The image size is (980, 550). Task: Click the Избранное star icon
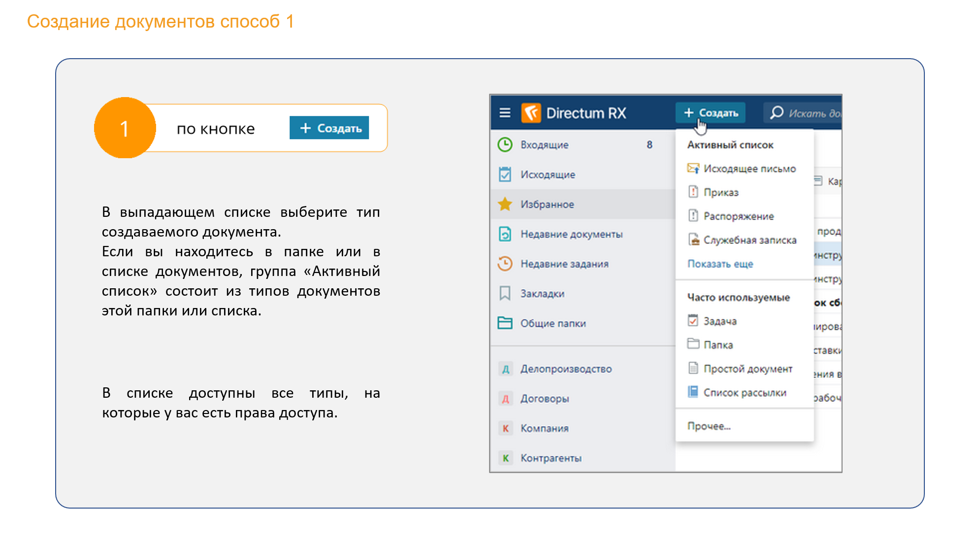(x=505, y=204)
